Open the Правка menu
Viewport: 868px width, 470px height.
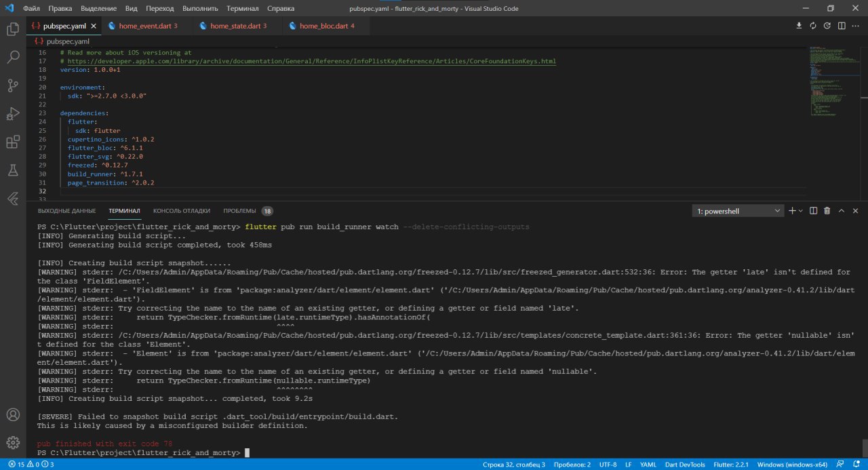tap(60, 9)
